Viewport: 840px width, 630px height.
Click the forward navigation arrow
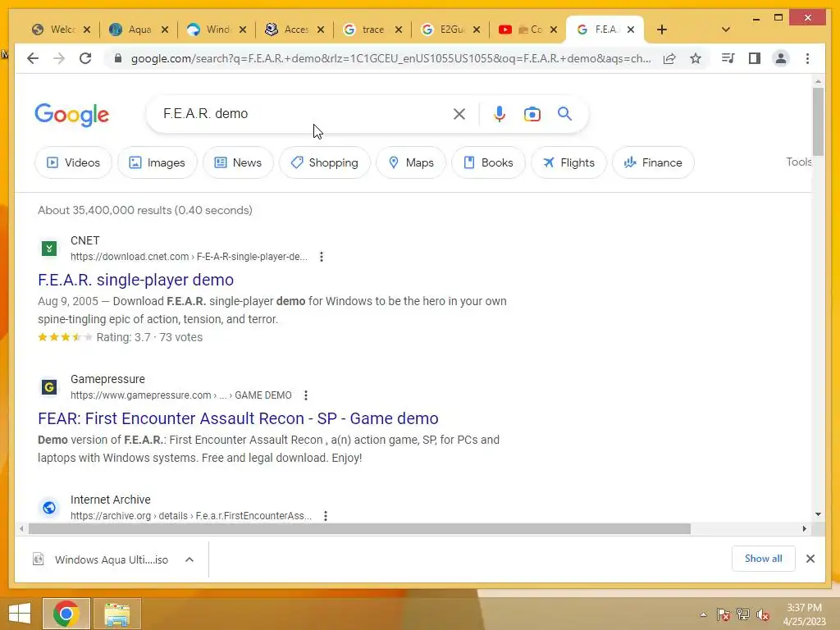(x=59, y=58)
